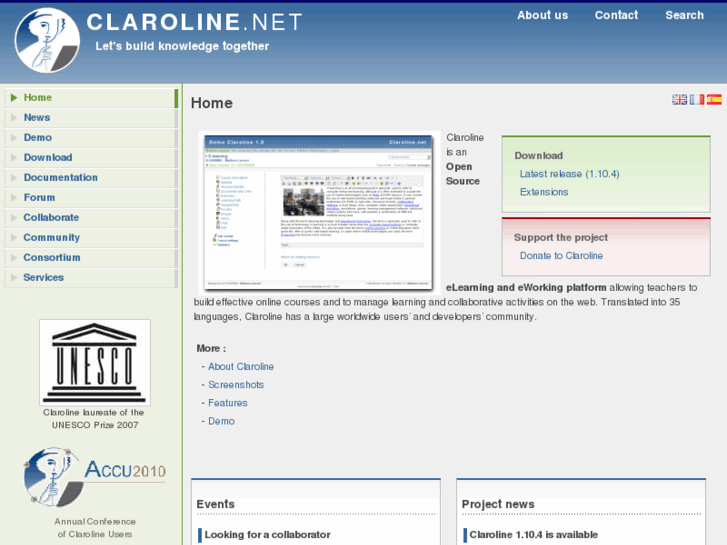This screenshot has width=727, height=545.
Task: Click the 'Download' box heading
Action: tap(538, 155)
